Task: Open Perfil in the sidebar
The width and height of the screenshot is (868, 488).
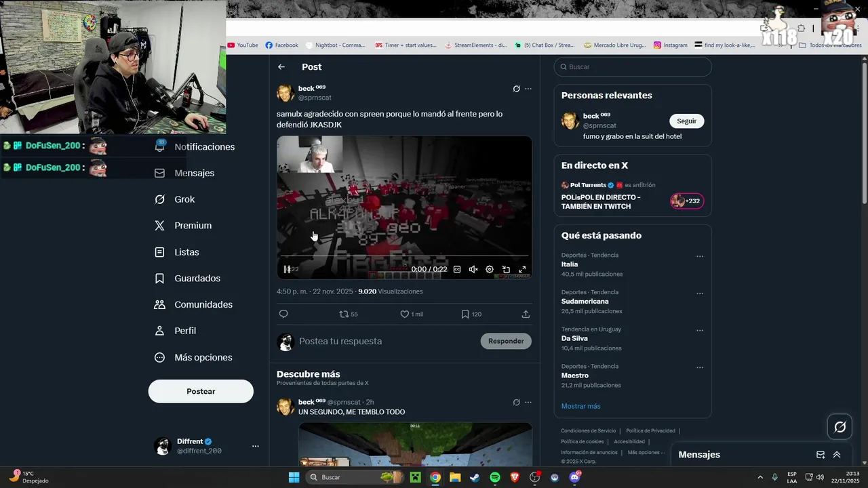Action: (175, 331)
